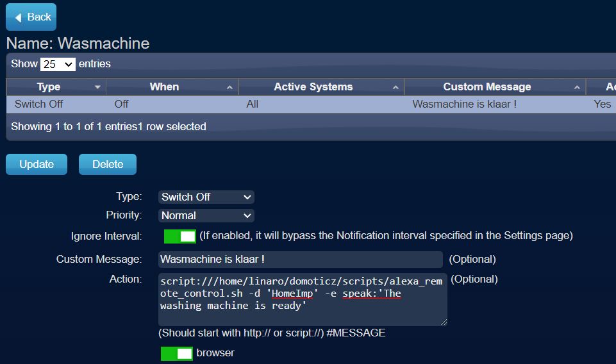Select the 'Off' cell under When column
Screen dimensions: 616x364
tap(121, 104)
